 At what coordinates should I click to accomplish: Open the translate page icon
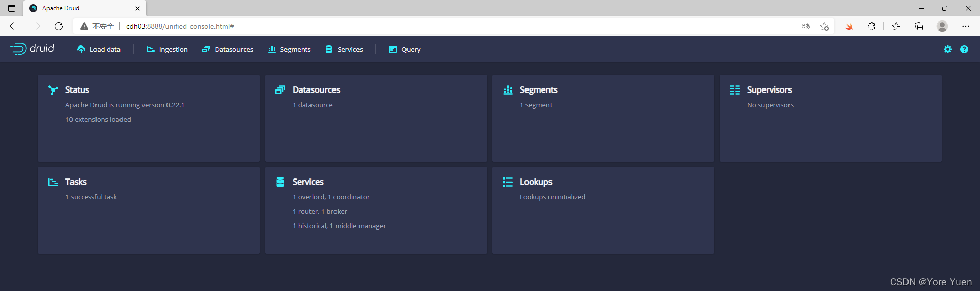806,26
